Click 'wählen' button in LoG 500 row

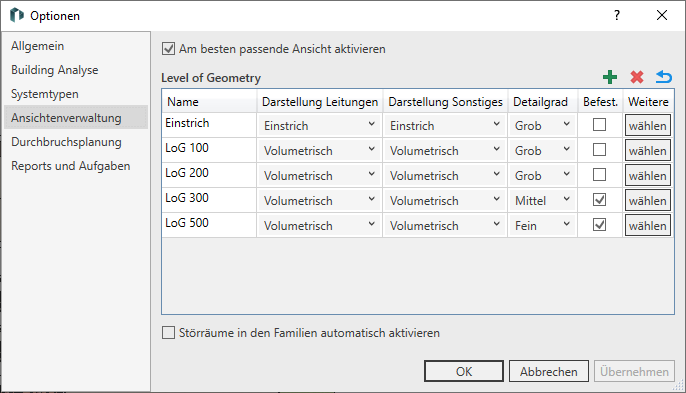(648, 225)
